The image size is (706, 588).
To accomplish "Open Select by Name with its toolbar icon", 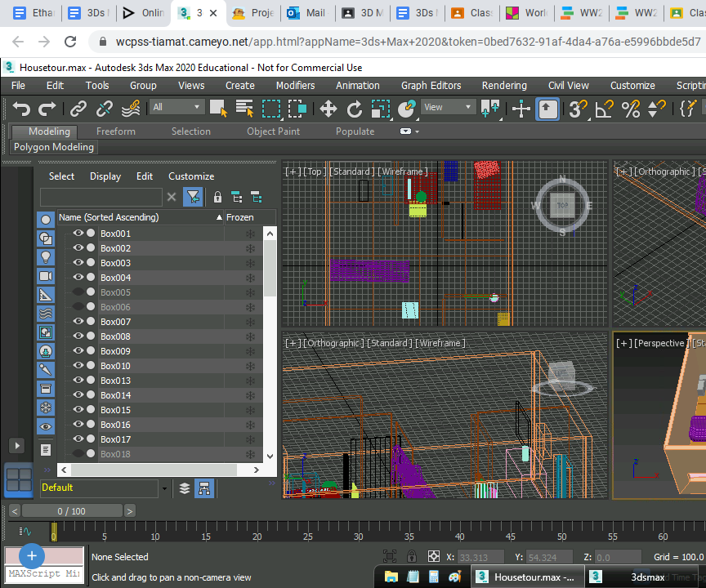I will (x=244, y=108).
